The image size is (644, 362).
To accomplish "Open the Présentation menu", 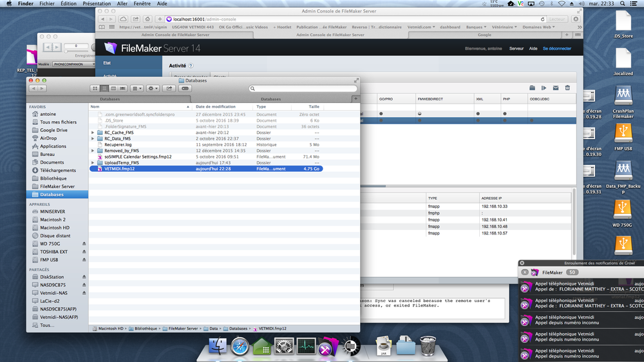I will (x=97, y=4).
